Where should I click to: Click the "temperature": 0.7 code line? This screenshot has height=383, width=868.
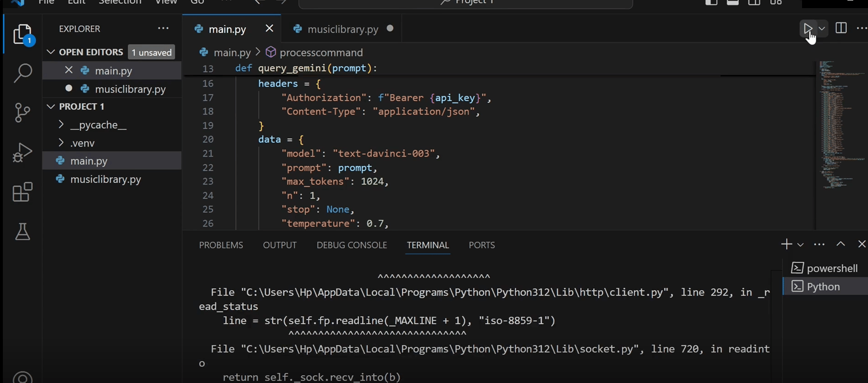(x=335, y=223)
